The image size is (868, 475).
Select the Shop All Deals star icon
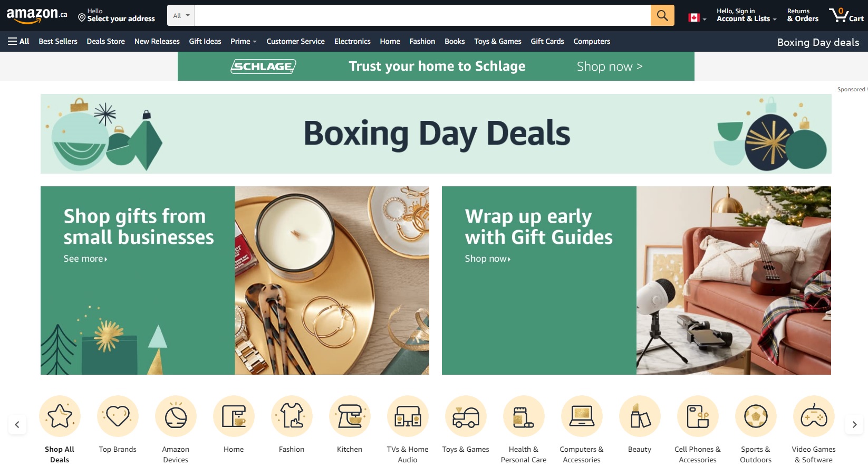[x=60, y=416]
